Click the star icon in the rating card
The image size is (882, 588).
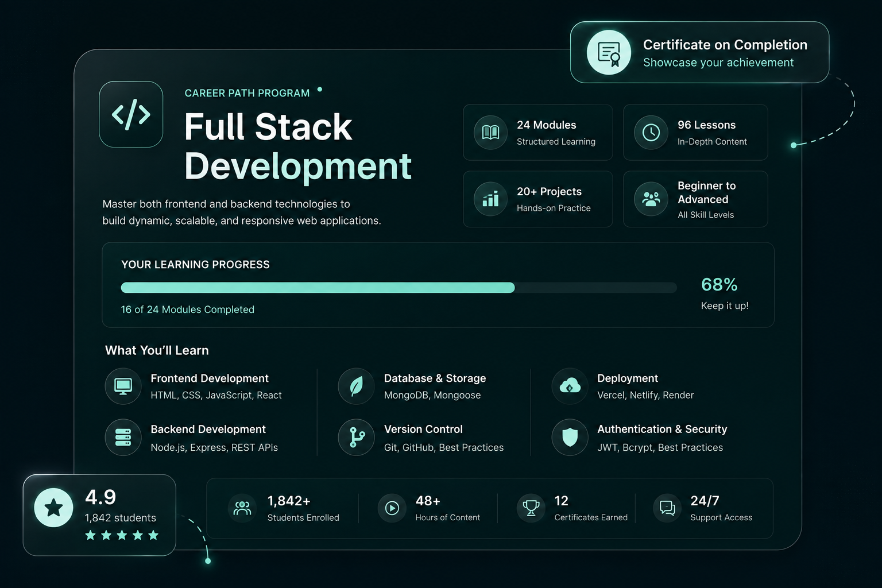tap(53, 507)
